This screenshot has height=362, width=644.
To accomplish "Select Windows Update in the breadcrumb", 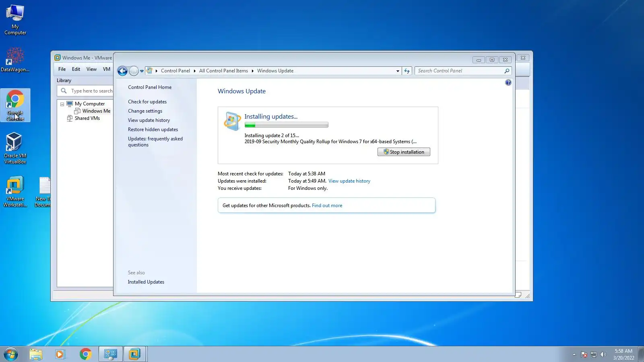I will (275, 71).
